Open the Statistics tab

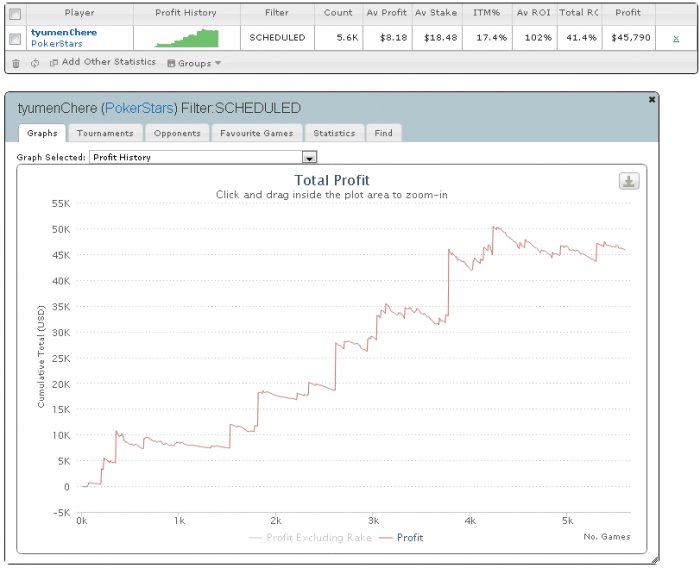[334, 133]
